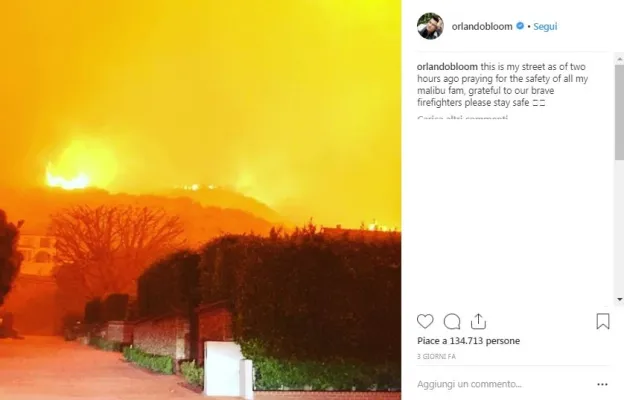This screenshot has height=400, width=624.
Task: Follow the account with Segui
Action: tap(545, 27)
